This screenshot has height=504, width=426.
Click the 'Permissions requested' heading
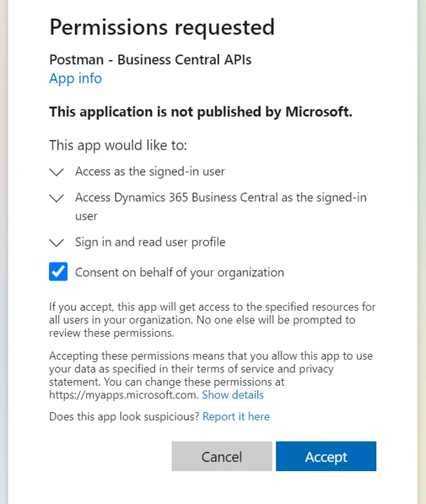[162, 27]
